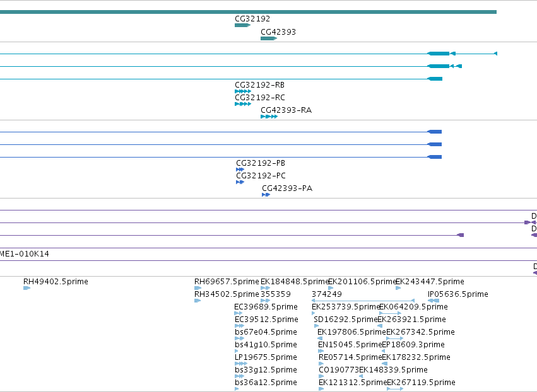Screen dimensions: 537x392
Task: Select the RH49402.5prime EST label
Action: 56,282
